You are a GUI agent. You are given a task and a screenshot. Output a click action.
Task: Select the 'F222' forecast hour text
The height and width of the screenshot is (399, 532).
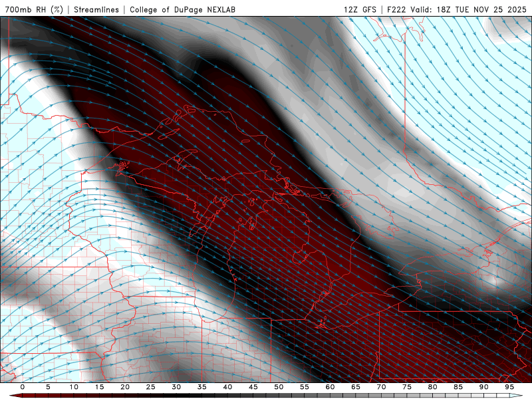[x=396, y=9]
